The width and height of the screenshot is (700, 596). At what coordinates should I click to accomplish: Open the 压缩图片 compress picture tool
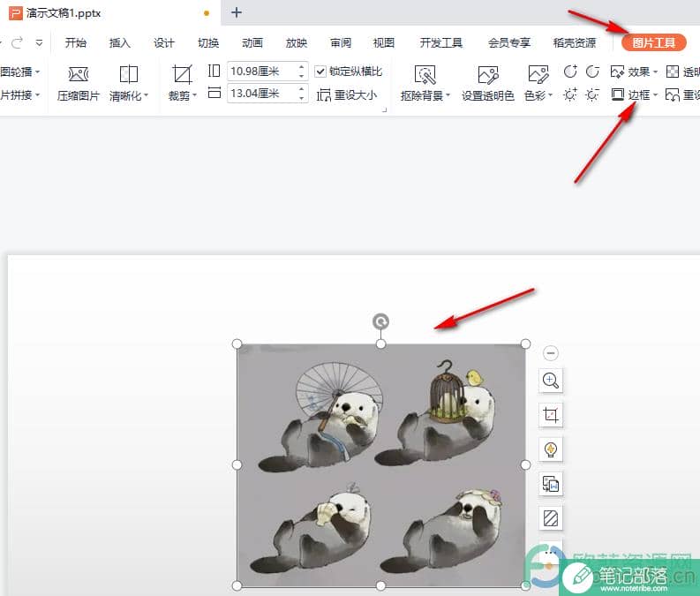tap(79, 83)
